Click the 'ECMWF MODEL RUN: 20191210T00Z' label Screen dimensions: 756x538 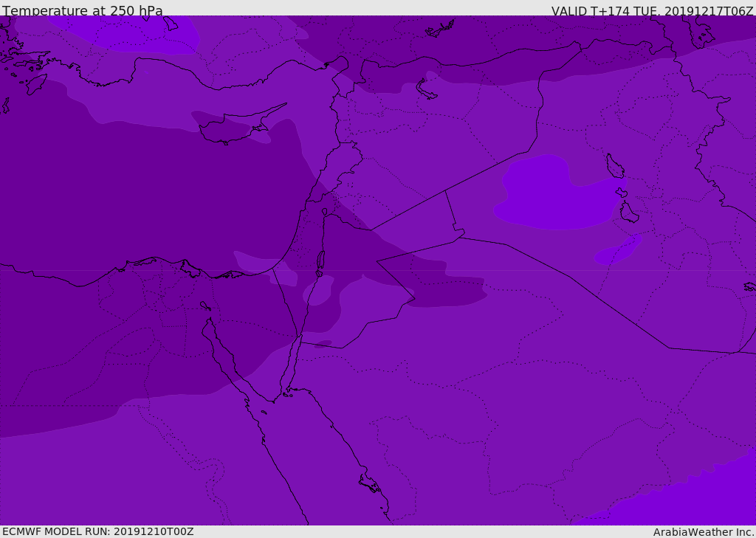pyautogui.click(x=98, y=531)
